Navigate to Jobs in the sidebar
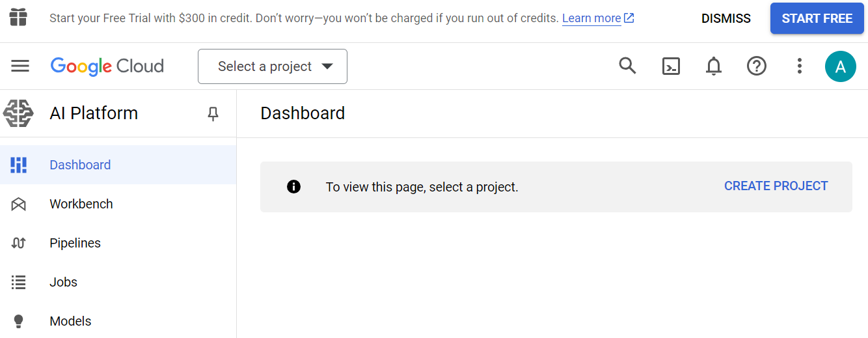 tap(63, 282)
